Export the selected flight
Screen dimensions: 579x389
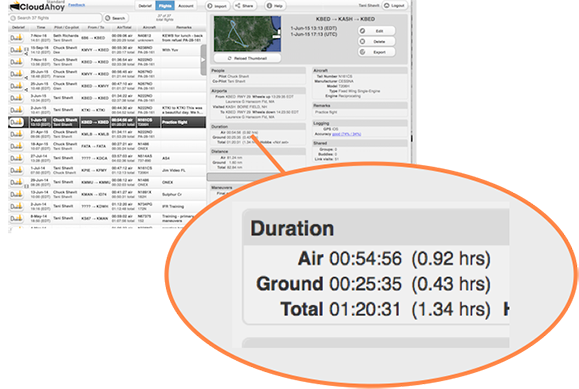[376, 52]
